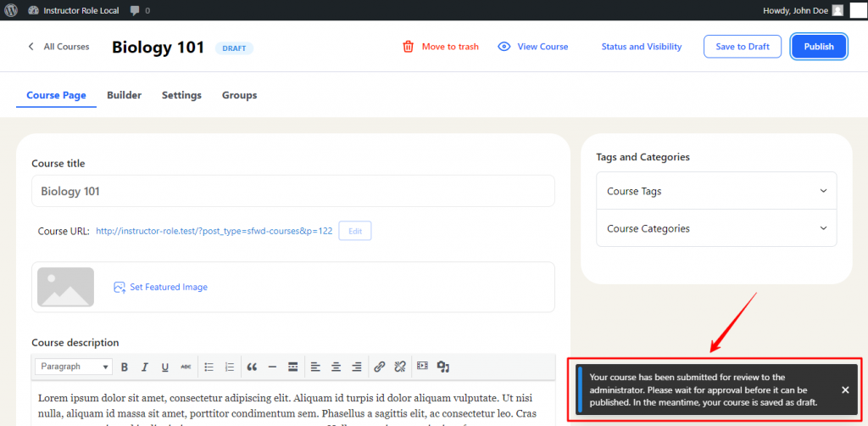Expand the Course Categories section
This screenshot has width=868, height=426.
[x=716, y=228]
